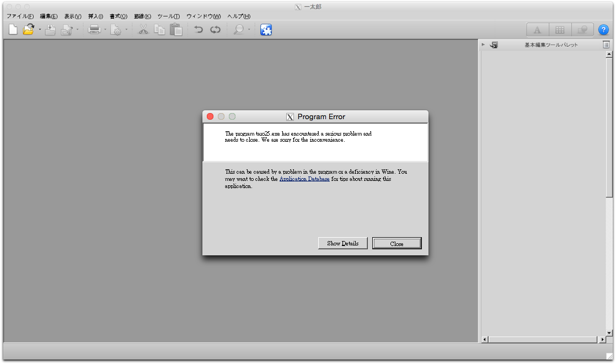The image size is (616, 364).
Task: Open the 挿入(I) menu
Action: (95, 16)
